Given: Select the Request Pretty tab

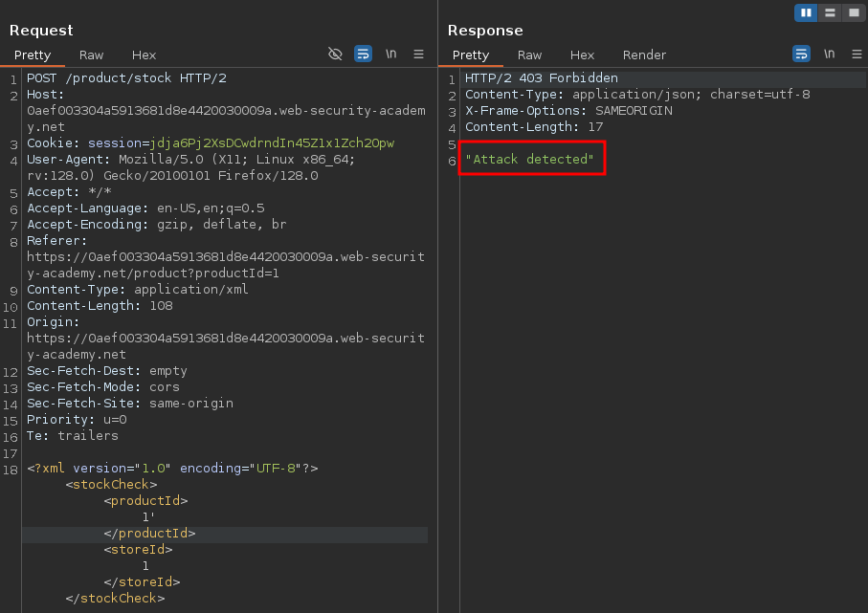Looking at the screenshot, I should click(x=33, y=55).
